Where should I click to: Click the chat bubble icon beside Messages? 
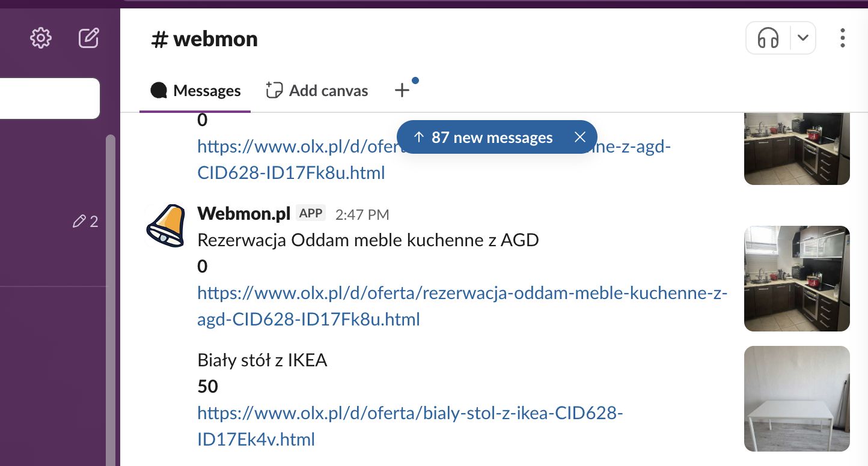(159, 90)
